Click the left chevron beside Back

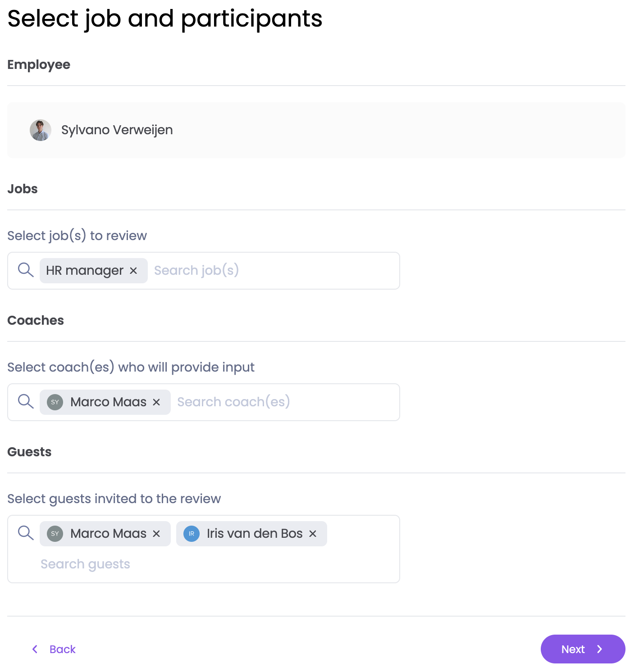(x=35, y=649)
